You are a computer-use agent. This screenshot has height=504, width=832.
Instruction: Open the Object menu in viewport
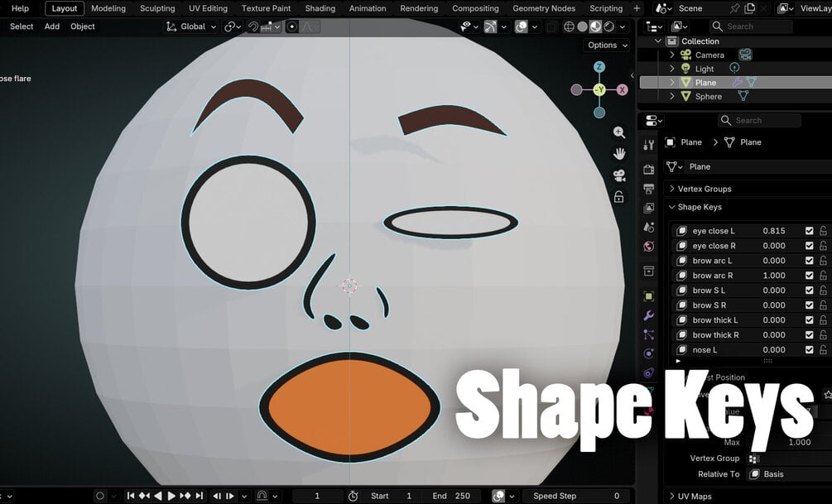(x=83, y=26)
